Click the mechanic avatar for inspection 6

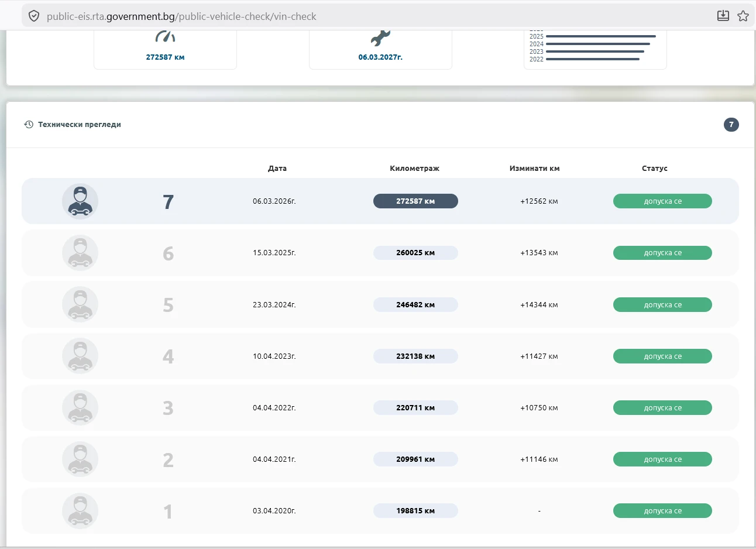(80, 253)
